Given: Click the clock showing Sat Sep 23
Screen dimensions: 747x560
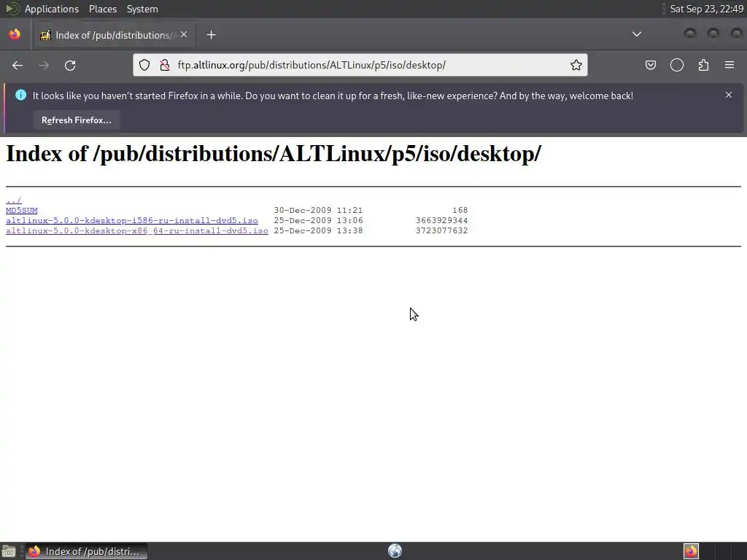Looking at the screenshot, I should 706,9.
